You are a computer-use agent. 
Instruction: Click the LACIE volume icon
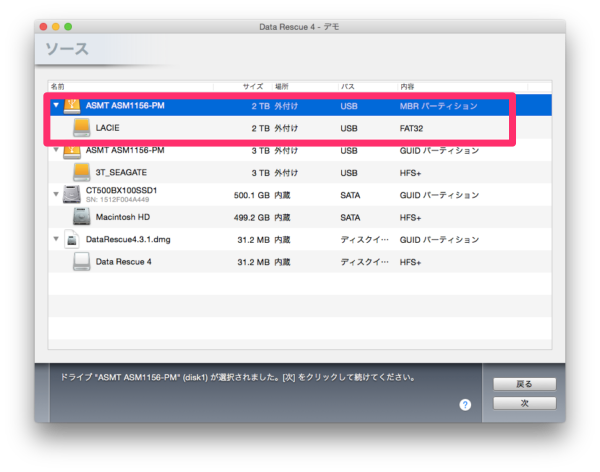[82, 128]
